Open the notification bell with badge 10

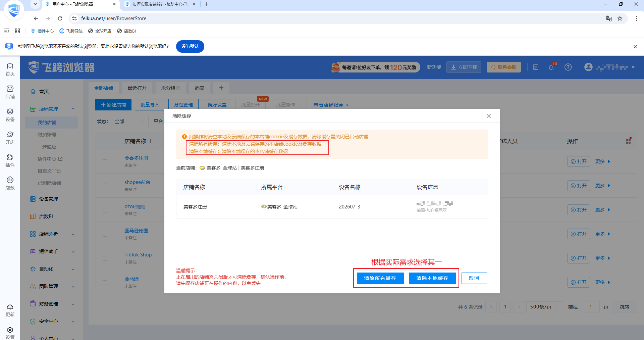click(x=551, y=67)
